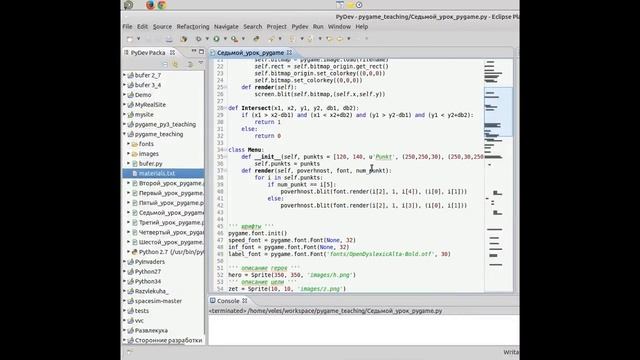Click the terminated path text in Console
The height and width of the screenshot is (360, 640).
[325, 311]
